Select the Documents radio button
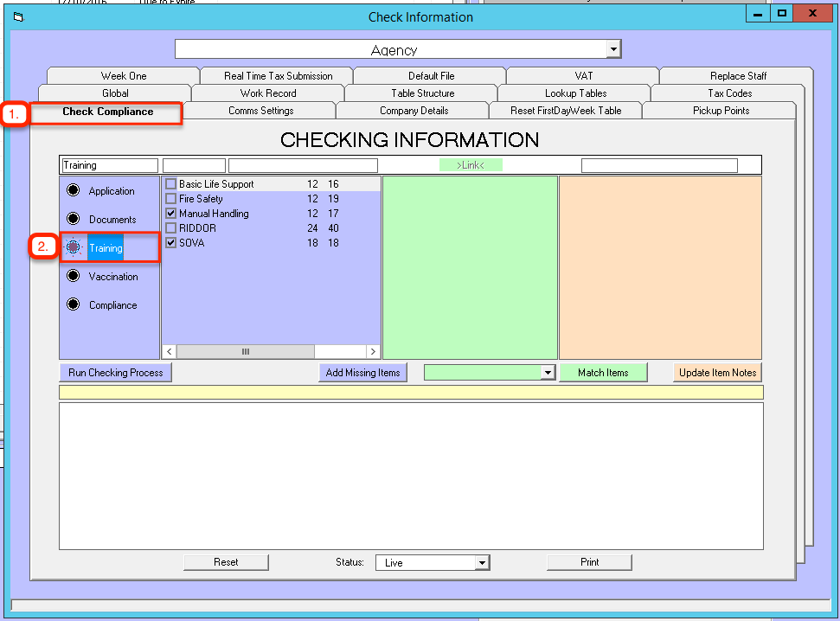Image resolution: width=840 pixels, height=621 pixels. pyautogui.click(x=74, y=220)
